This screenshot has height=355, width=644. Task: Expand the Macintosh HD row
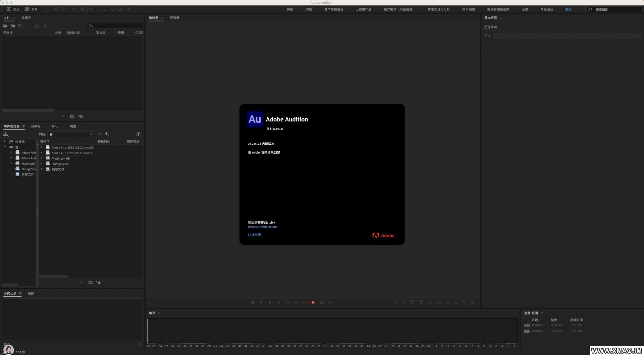[41, 158]
